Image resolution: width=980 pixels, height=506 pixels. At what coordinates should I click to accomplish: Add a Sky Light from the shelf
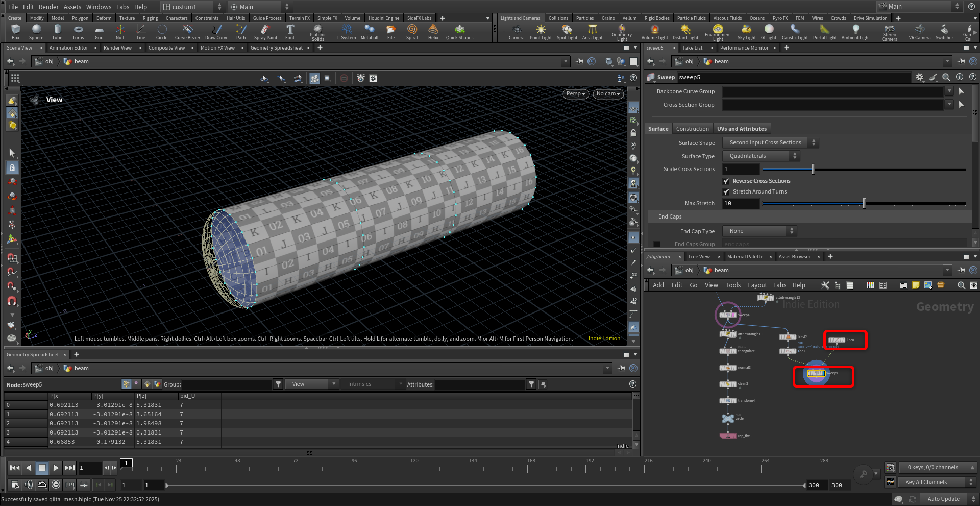click(x=746, y=32)
